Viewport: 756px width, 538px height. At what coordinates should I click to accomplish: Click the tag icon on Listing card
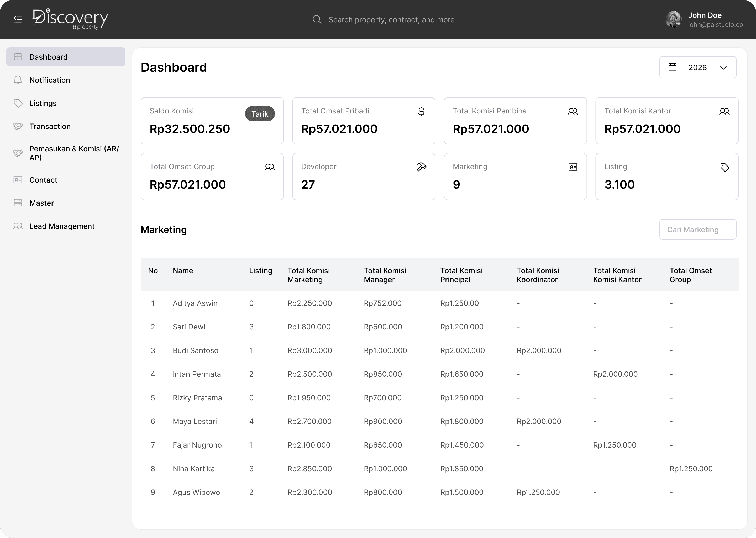tap(724, 167)
